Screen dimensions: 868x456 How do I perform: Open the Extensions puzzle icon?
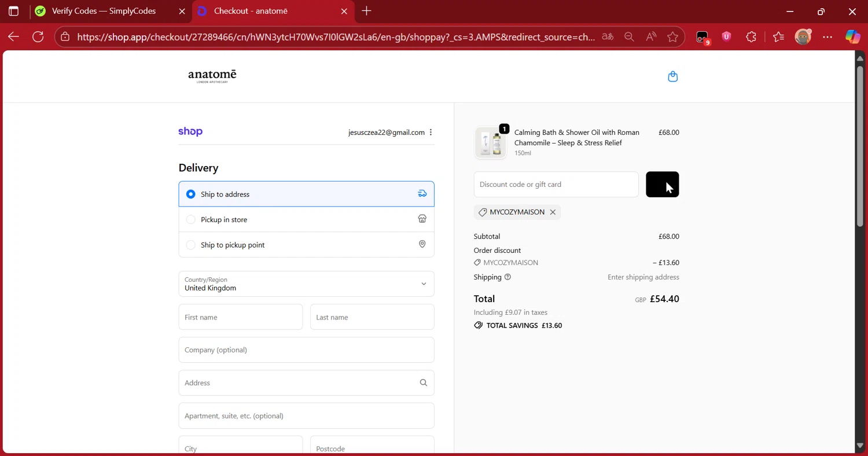click(751, 37)
